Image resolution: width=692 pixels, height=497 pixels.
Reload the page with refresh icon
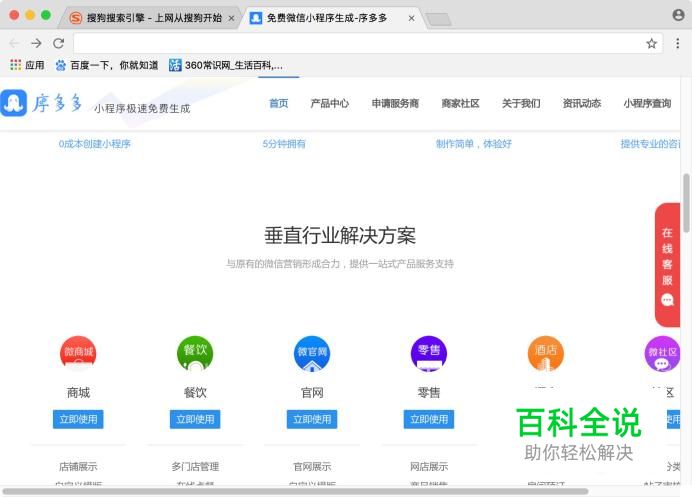(58, 43)
